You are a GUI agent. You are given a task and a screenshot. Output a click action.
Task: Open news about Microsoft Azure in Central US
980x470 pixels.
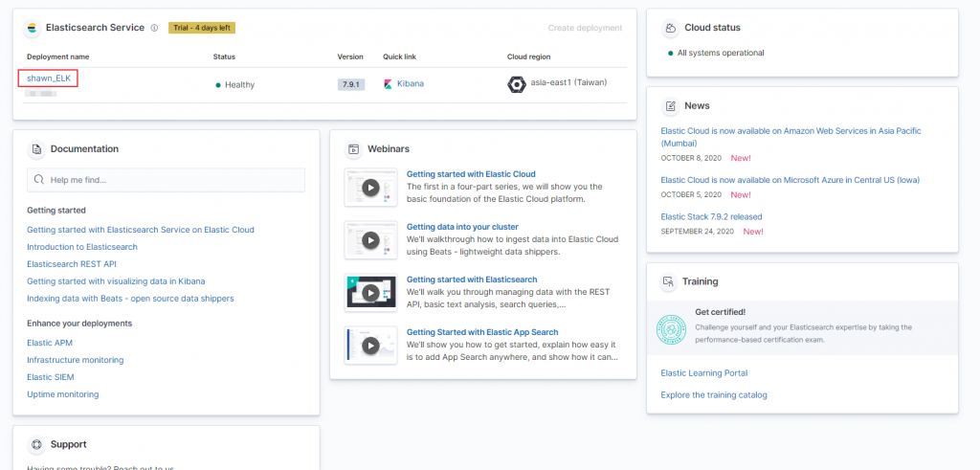coord(790,180)
